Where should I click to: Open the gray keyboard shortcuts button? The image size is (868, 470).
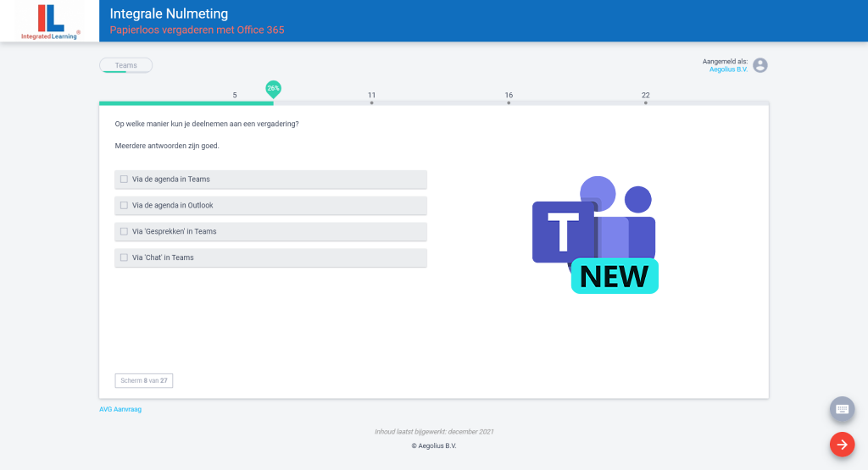point(842,409)
